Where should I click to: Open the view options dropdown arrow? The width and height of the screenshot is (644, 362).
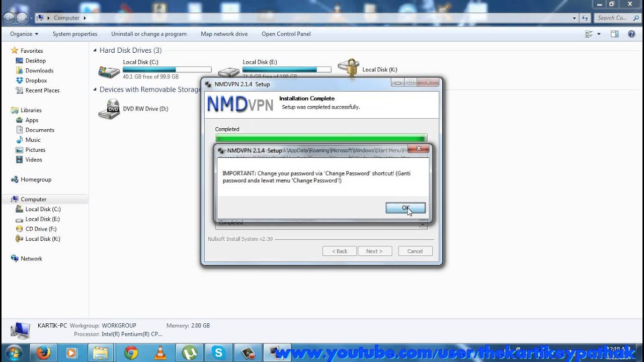click(x=599, y=34)
